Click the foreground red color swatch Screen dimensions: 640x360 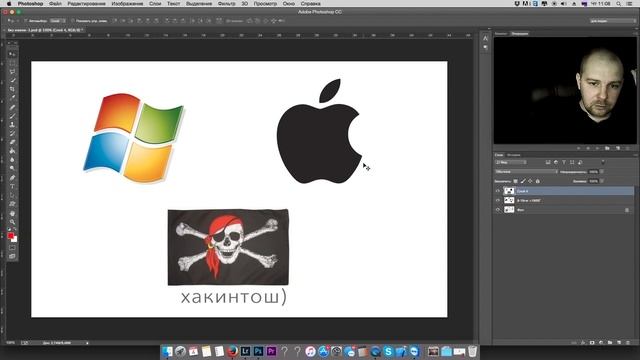(11, 236)
